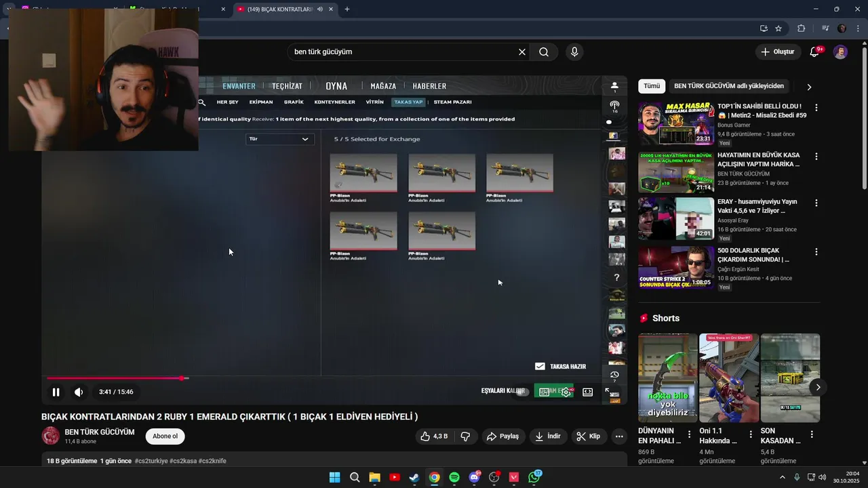
Task: Open channel avatar beside BEN TÜRK GÜCÜYÜM
Action: (51, 436)
